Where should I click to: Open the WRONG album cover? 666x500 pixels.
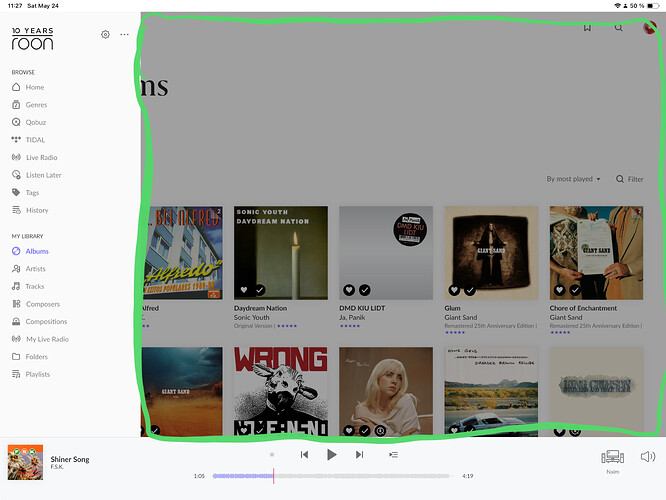tap(281, 392)
